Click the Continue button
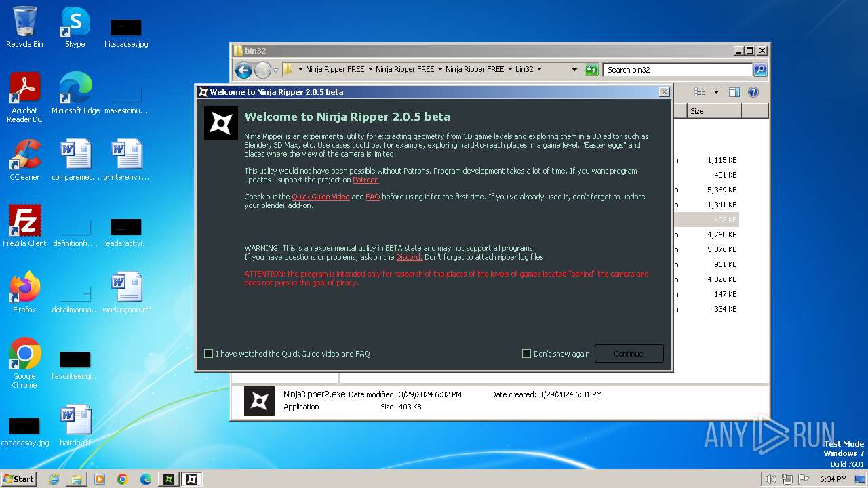Viewport: 868px width, 488px height. [x=629, y=354]
